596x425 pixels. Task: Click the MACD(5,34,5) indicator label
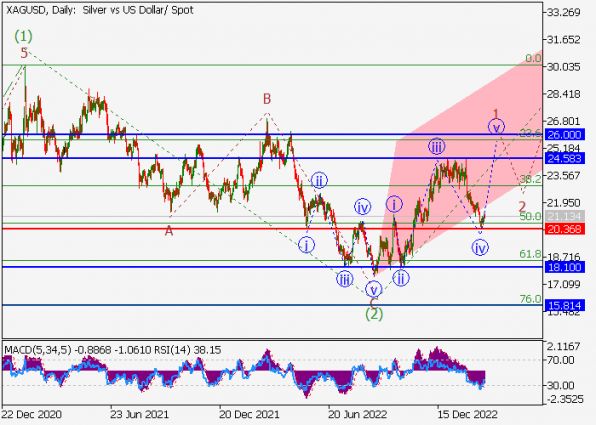pos(38,350)
